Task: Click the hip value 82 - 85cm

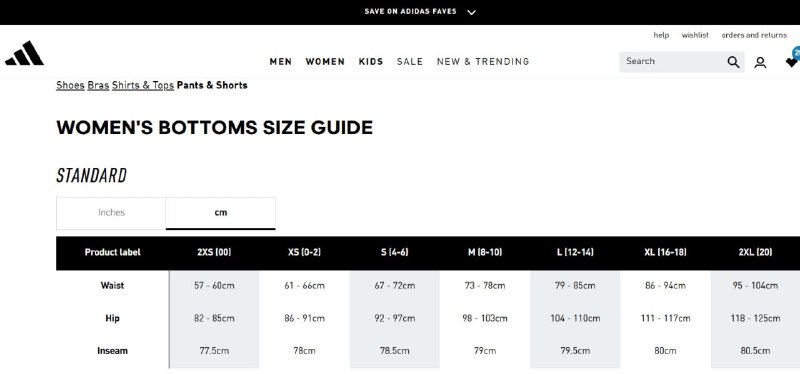Action: 214,318
